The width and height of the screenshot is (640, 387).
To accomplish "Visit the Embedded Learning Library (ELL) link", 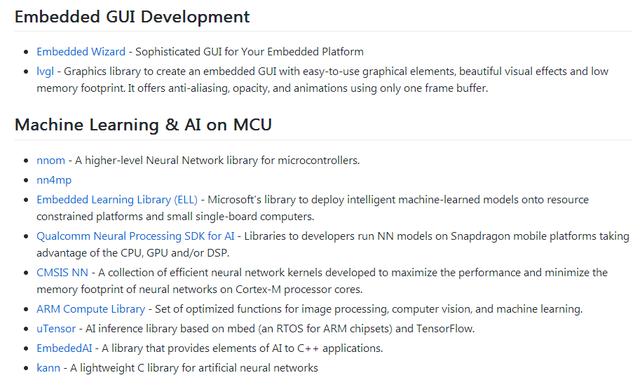I will pyautogui.click(x=117, y=200).
